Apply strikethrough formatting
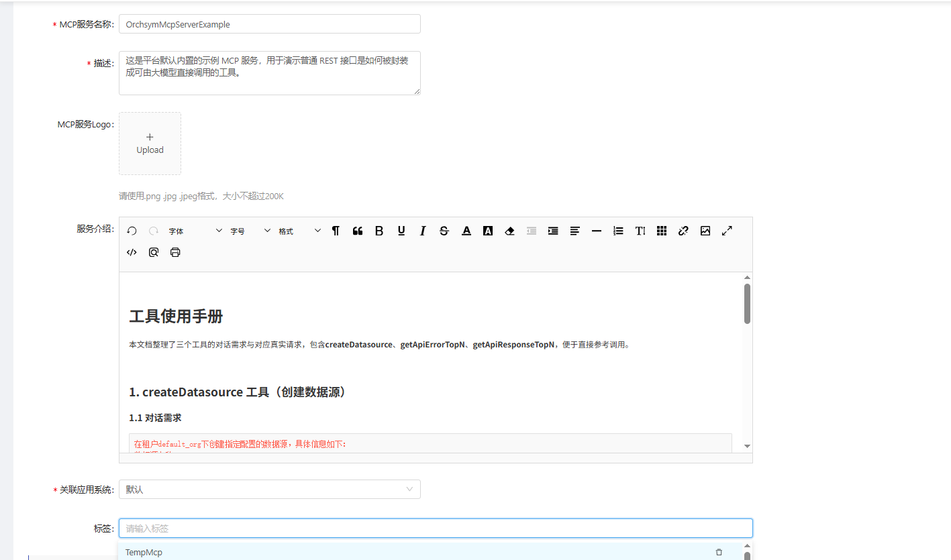951x560 pixels. click(x=444, y=230)
